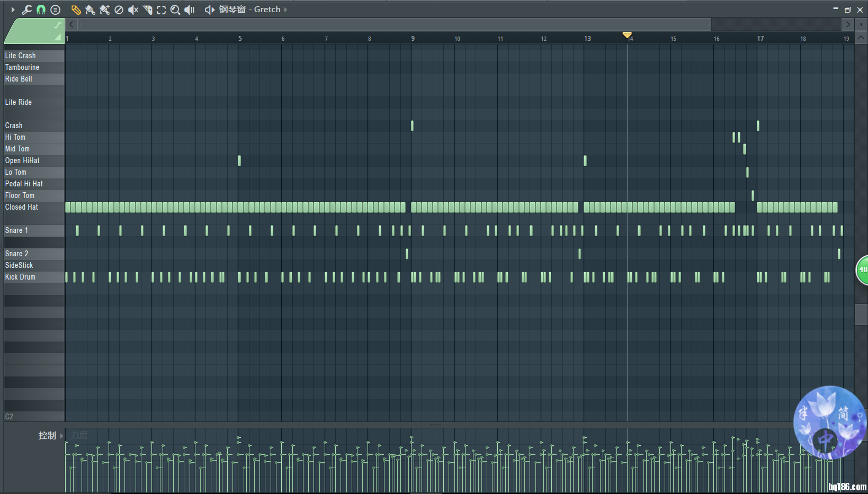Toggle the note preview speaker icon
The image size is (868, 494).
click(210, 10)
